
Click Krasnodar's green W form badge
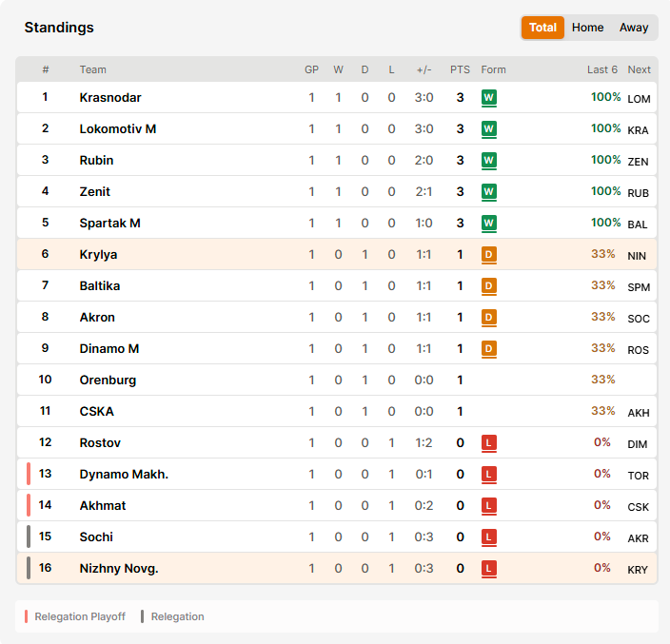tap(489, 98)
